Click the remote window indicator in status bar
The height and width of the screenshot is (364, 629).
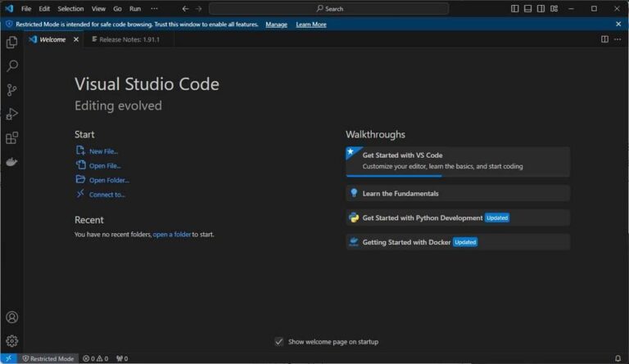[8, 358]
